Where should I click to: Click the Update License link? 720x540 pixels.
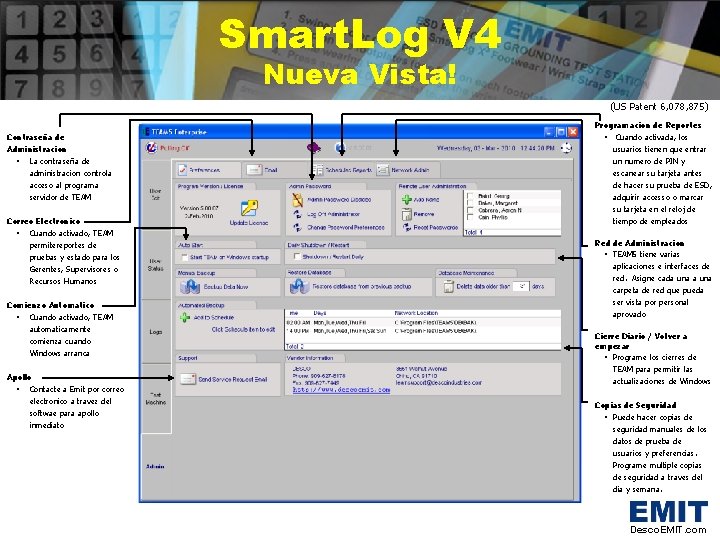(x=249, y=223)
